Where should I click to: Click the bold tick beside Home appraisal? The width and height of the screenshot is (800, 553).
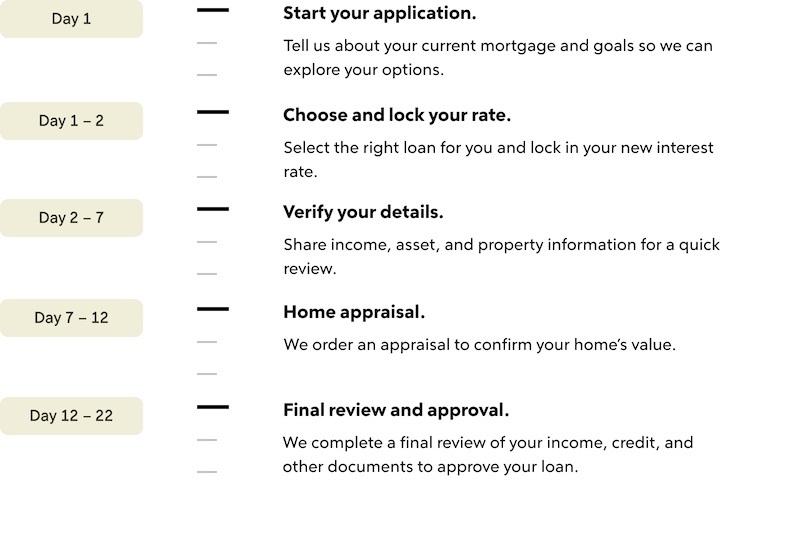(x=213, y=310)
